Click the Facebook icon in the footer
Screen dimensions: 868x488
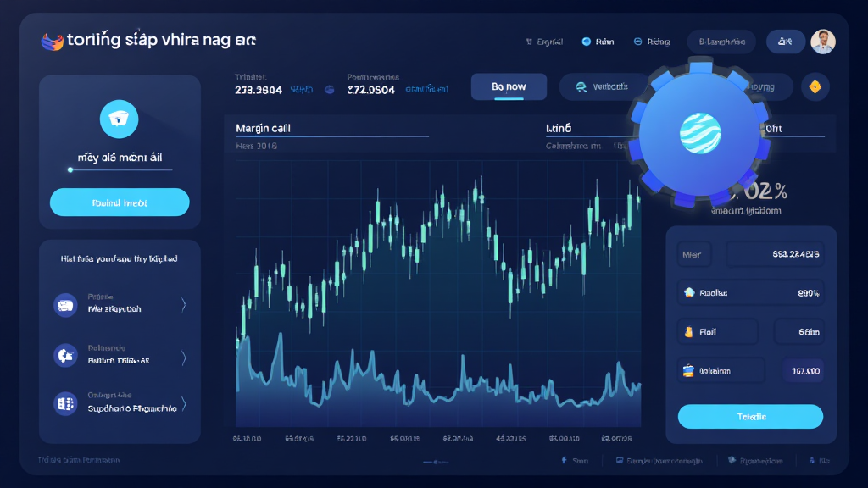pyautogui.click(x=564, y=461)
